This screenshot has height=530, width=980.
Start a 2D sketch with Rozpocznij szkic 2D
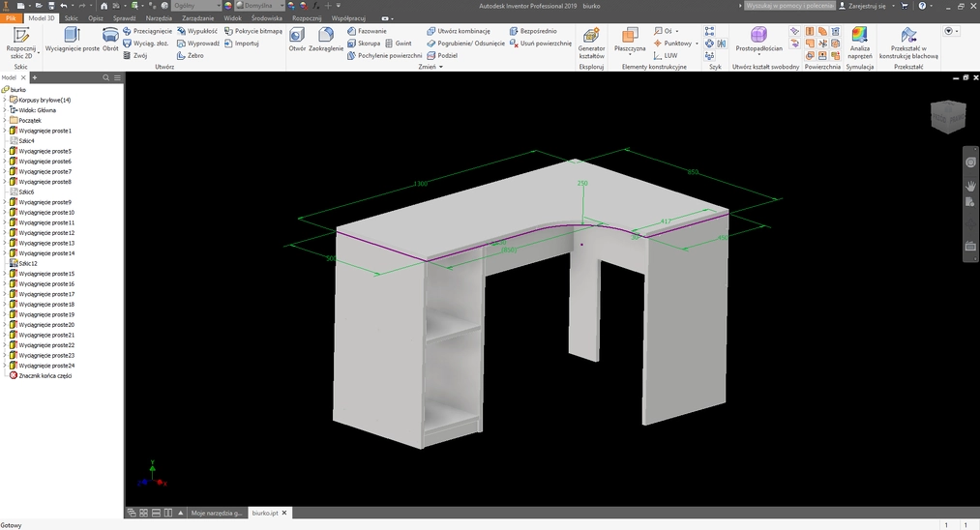[x=20, y=43]
